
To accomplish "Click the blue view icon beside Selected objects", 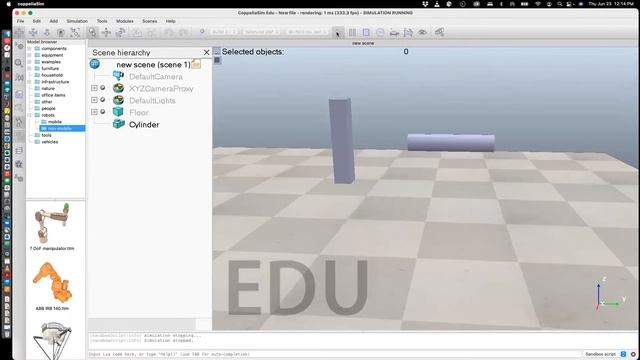I will [217, 51].
